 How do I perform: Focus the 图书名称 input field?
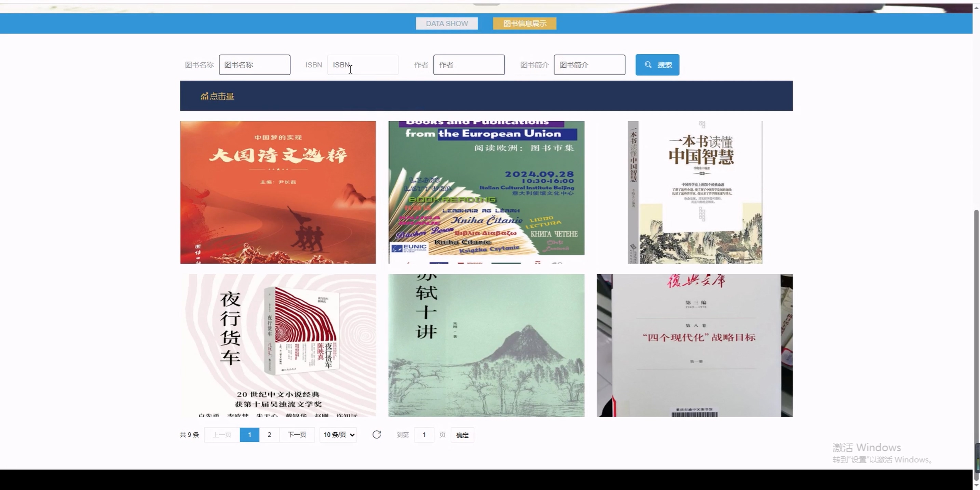[x=255, y=65]
